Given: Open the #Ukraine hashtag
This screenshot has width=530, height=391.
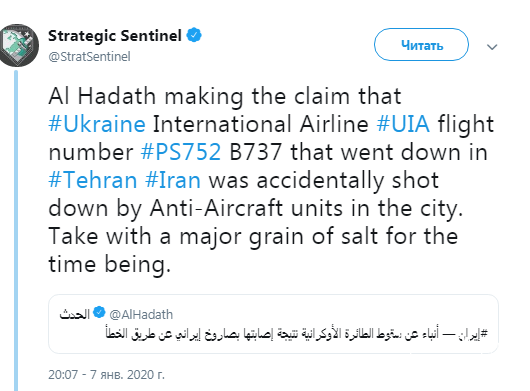Looking at the screenshot, I should point(97,124).
